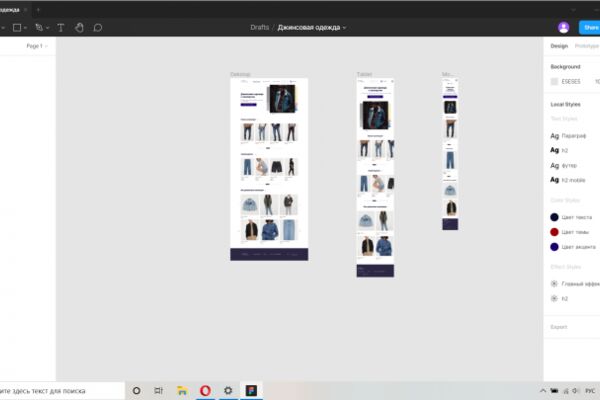Select the 'Футер' text style

point(564,166)
